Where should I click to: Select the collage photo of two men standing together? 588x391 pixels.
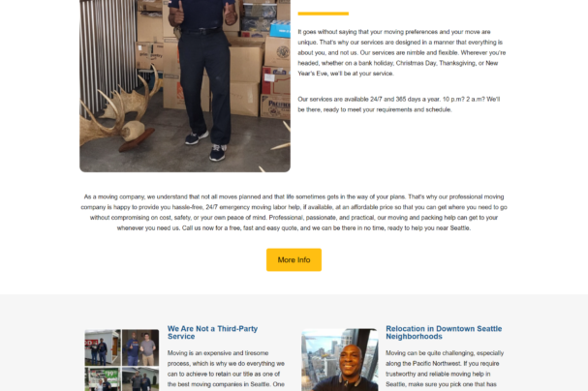point(140,347)
